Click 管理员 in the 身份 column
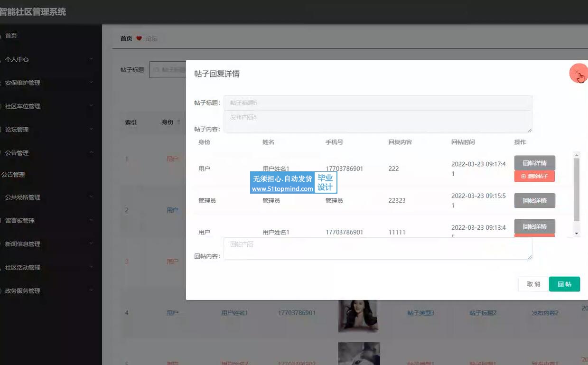 (207, 200)
